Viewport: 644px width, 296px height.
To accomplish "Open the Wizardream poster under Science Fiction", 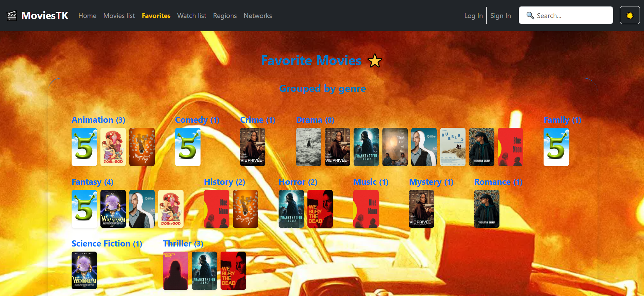I will point(84,271).
